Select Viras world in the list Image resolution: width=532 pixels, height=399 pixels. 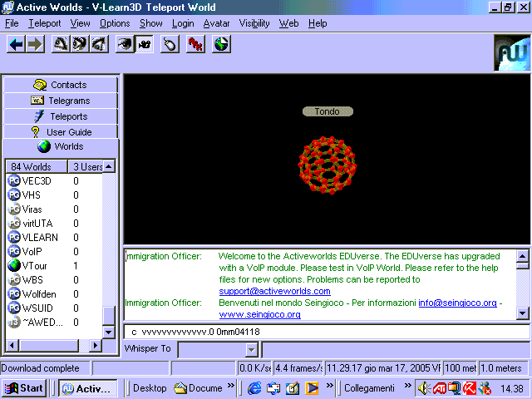[54, 209]
